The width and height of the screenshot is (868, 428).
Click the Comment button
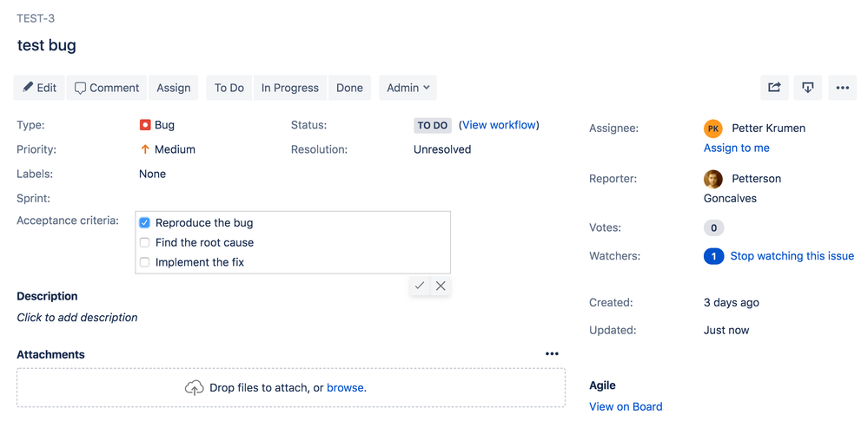107,88
